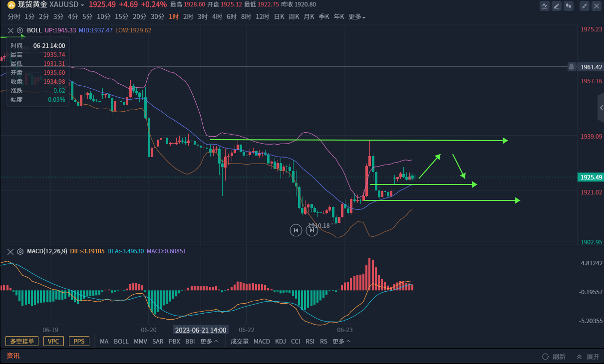This screenshot has width=604, height=364.
Task: Toggle 多空挂单 overlay button
Action: [x=22, y=342]
